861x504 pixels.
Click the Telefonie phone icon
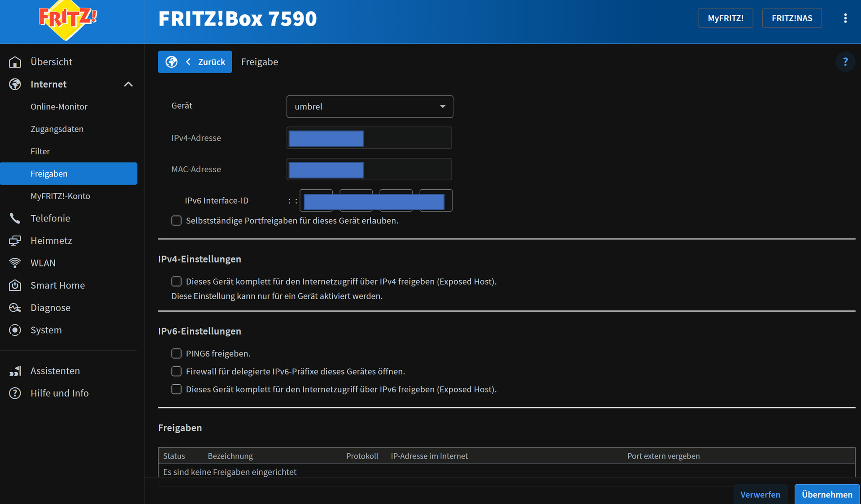15,218
